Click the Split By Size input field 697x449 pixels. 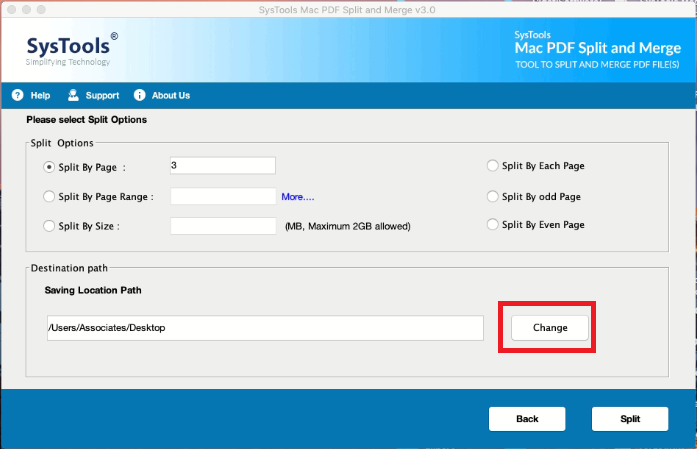click(x=223, y=226)
